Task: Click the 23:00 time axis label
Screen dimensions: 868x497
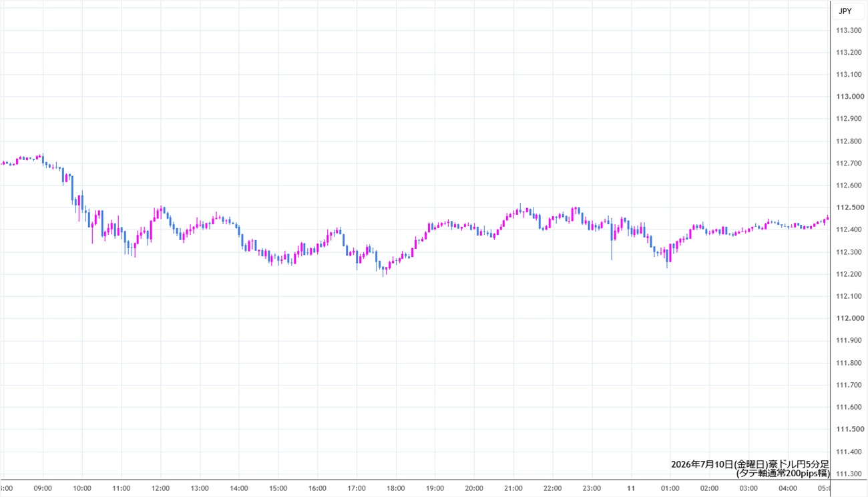Action: tap(592, 488)
